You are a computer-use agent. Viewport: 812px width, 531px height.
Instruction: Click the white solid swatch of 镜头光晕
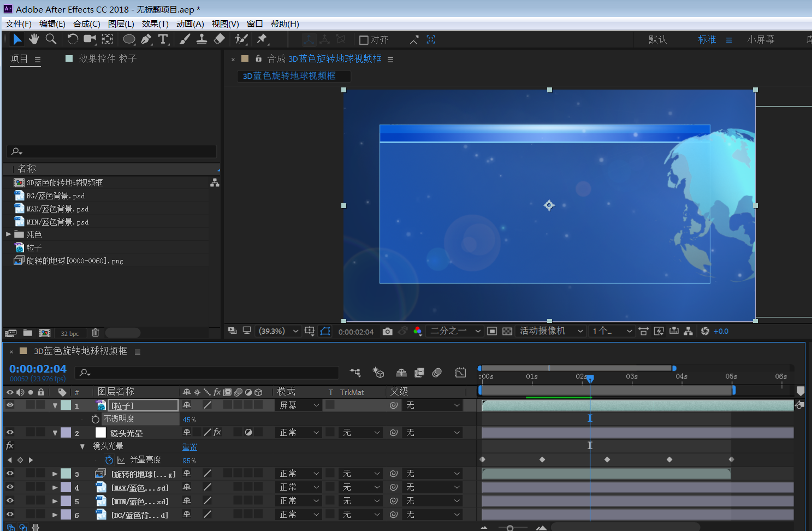tap(100, 433)
